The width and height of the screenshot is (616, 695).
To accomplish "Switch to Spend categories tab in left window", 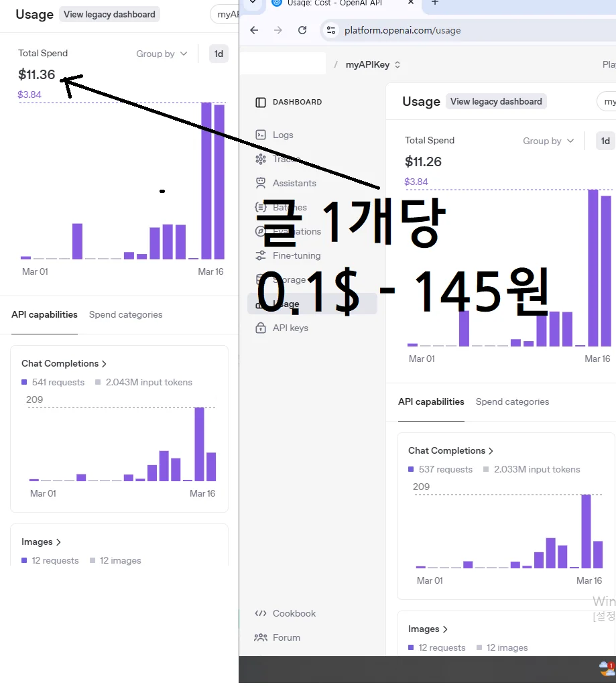I will click(x=125, y=315).
